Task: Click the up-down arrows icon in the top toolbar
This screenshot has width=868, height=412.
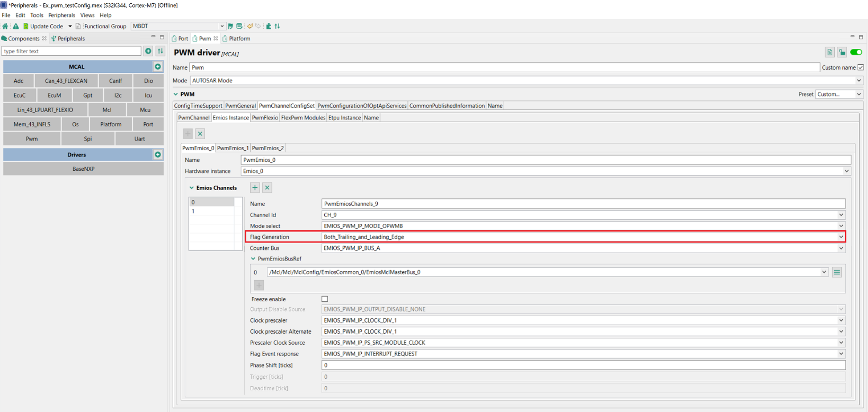Action: (277, 26)
